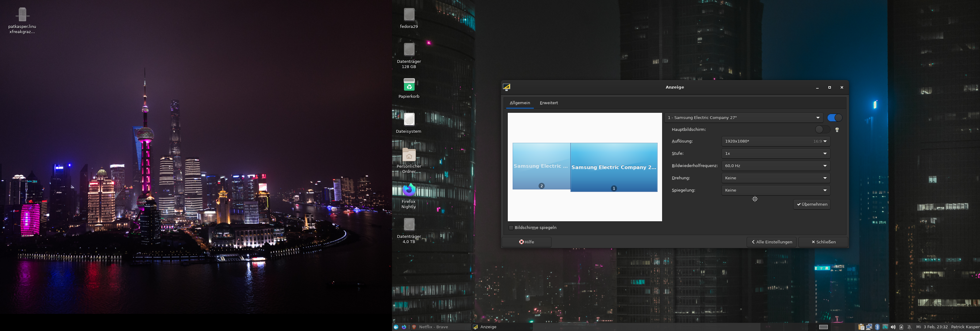Check the Bildschirme spiegeln checkbox
The width and height of the screenshot is (980, 331).
[x=511, y=228]
